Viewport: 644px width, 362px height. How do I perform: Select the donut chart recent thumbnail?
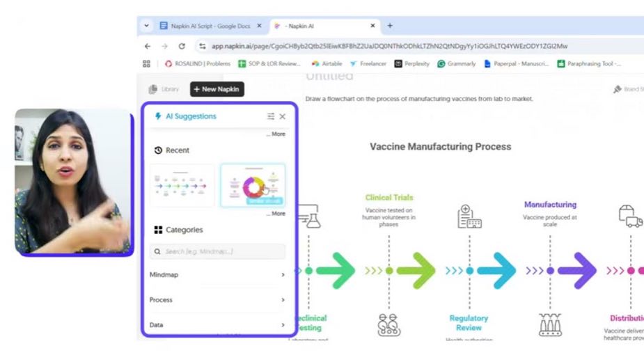click(x=253, y=185)
